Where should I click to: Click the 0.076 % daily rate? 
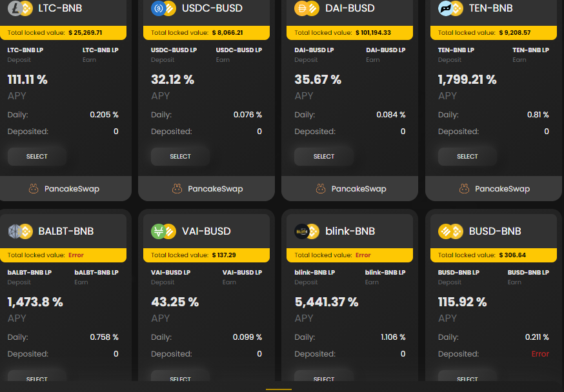pyautogui.click(x=247, y=115)
